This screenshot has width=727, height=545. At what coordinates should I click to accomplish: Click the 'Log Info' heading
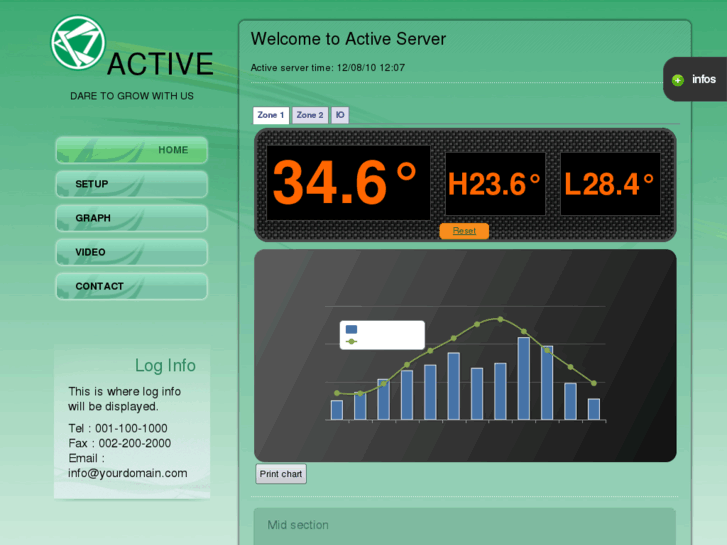pyautogui.click(x=165, y=365)
